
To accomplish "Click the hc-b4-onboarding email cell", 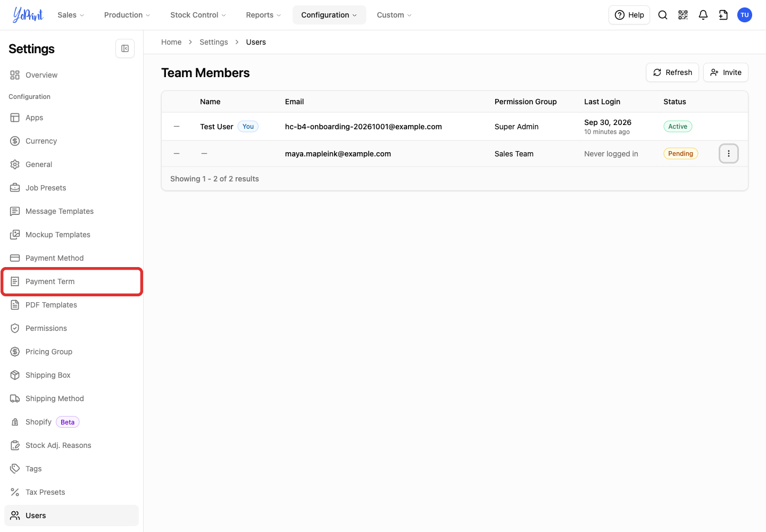I will [363, 127].
